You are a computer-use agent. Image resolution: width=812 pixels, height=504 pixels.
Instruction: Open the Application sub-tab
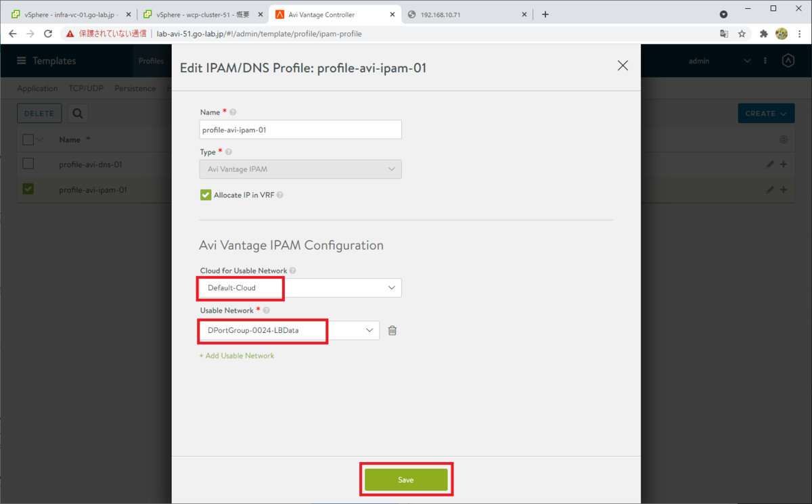click(37, 89)
